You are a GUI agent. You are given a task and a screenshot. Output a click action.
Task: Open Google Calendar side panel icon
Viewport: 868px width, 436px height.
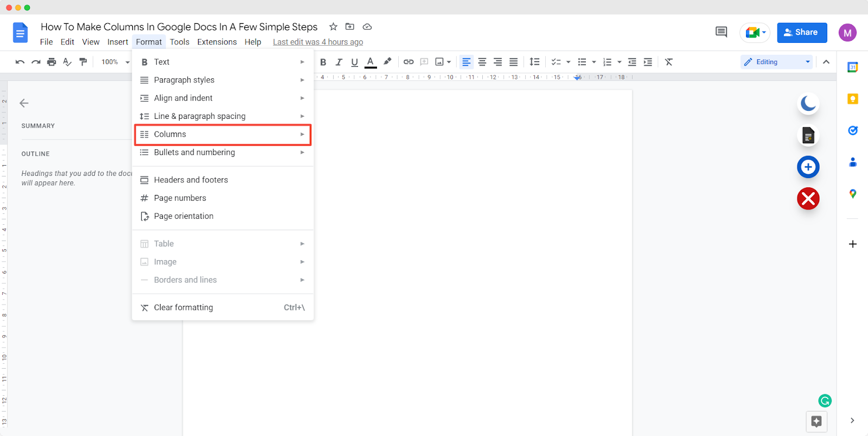[853, 67]
